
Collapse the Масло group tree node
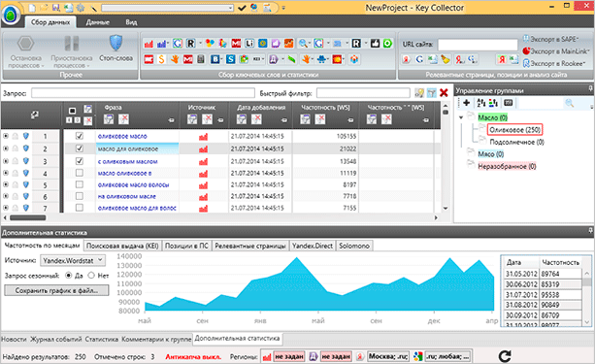[461, 117]
